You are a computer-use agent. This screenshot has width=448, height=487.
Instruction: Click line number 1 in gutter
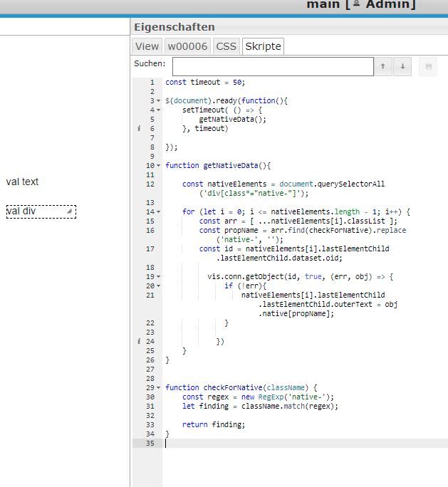[152, 83]
